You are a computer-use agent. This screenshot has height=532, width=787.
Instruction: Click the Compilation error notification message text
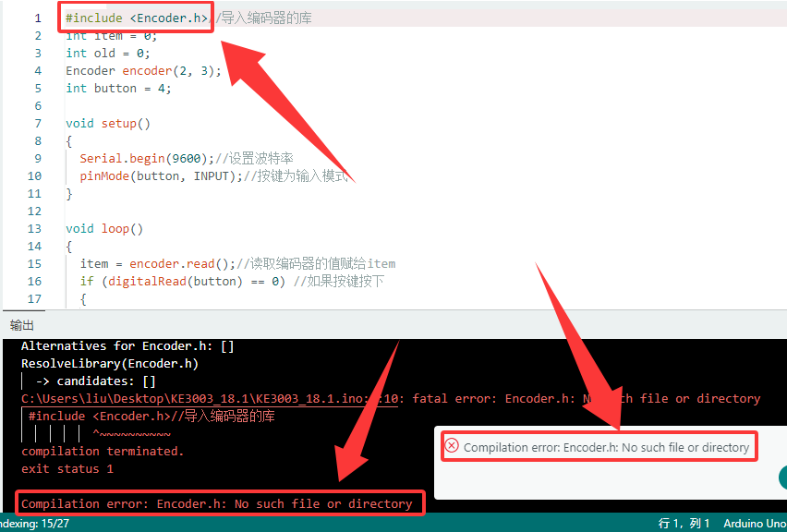click(x=606, y=447)
